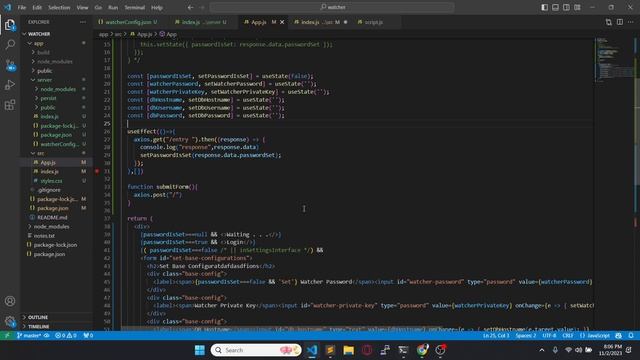Click the feedback icon left of the bell
This screenshot has width=640, height=360.
click(x=619, y=336)
